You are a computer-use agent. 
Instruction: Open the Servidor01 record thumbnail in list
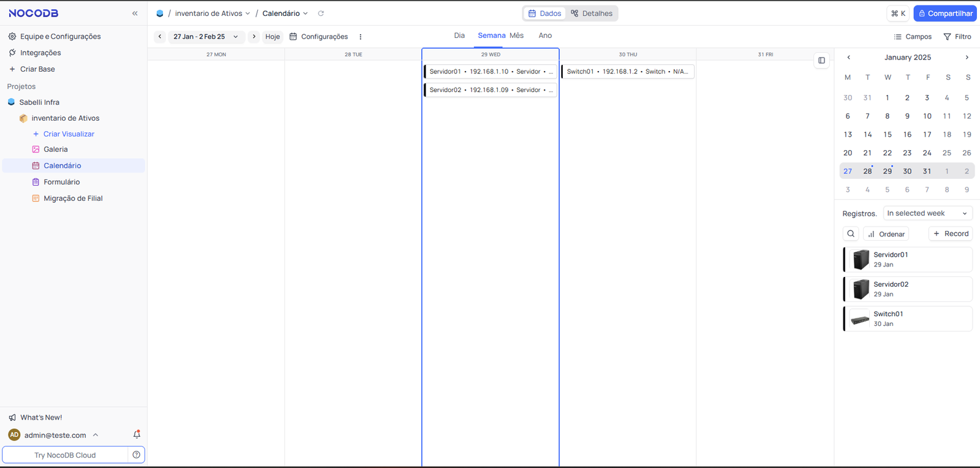pyautogui.click(x=861, y=260)
